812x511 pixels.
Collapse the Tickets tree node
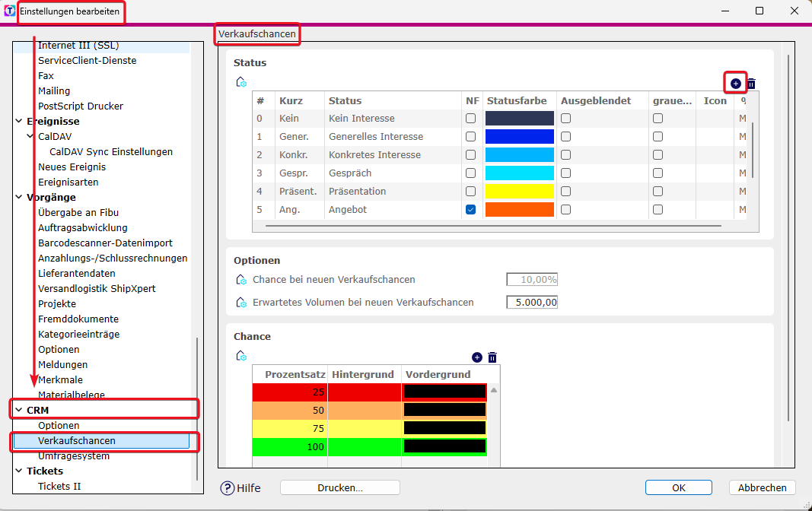point(18,471)
